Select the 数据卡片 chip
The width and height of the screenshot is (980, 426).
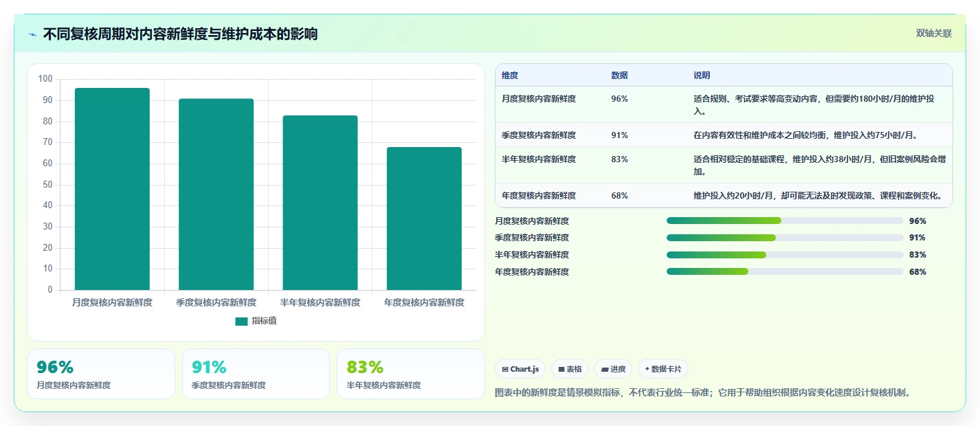[663, 369]
